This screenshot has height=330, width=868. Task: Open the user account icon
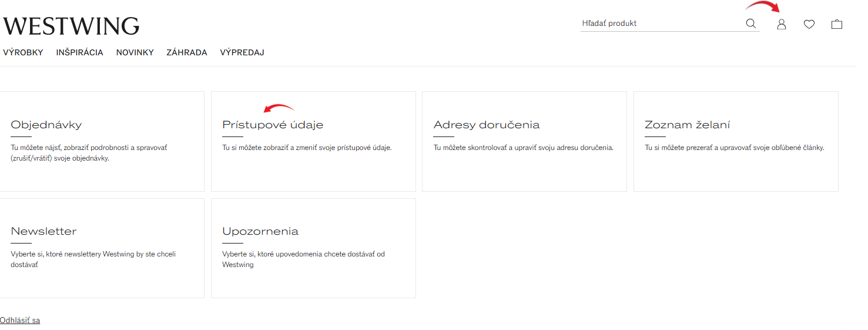point(781,24)
